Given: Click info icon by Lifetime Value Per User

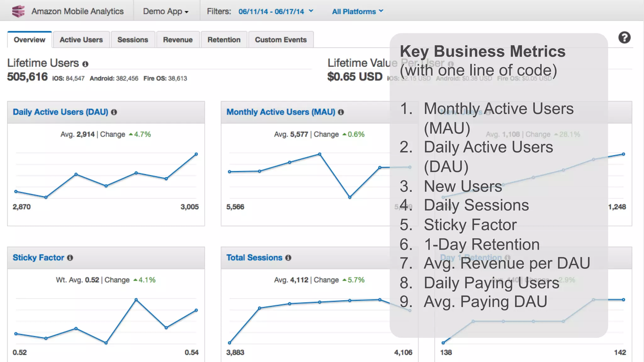Looking at the screenshot, I should coord(451,64).
